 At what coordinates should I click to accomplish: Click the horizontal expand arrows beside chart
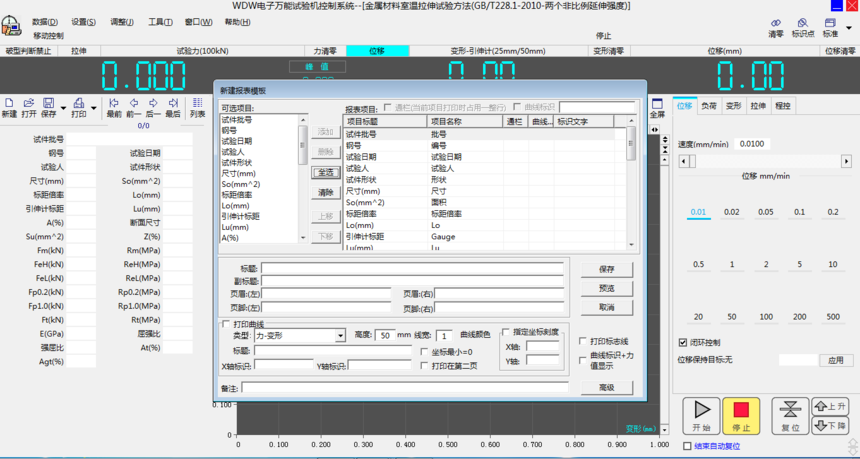point(655,129)
